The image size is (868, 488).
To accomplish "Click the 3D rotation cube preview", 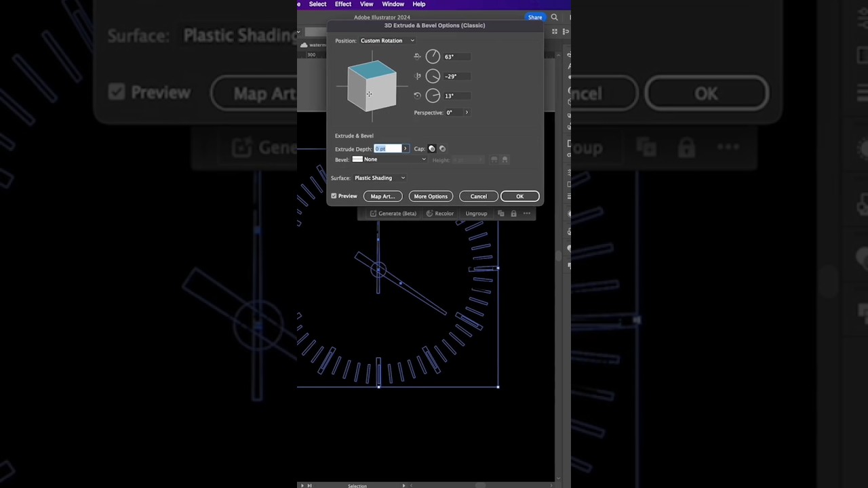I will 372,86.
